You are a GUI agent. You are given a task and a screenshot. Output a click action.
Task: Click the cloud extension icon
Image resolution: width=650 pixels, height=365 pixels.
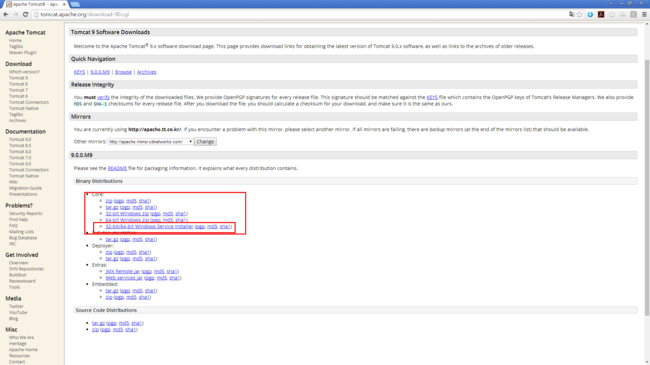(612, 15)
